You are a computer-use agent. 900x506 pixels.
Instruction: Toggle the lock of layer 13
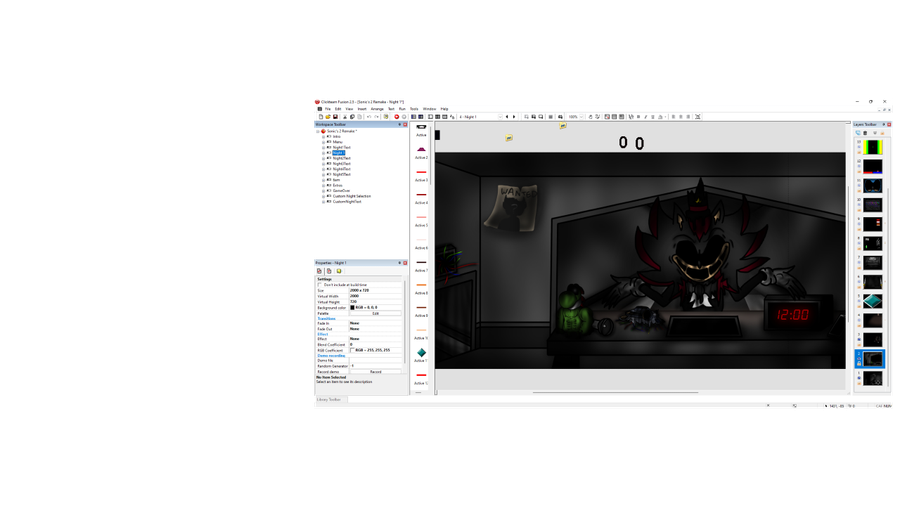pyautogui.click(x=859, y=153)
